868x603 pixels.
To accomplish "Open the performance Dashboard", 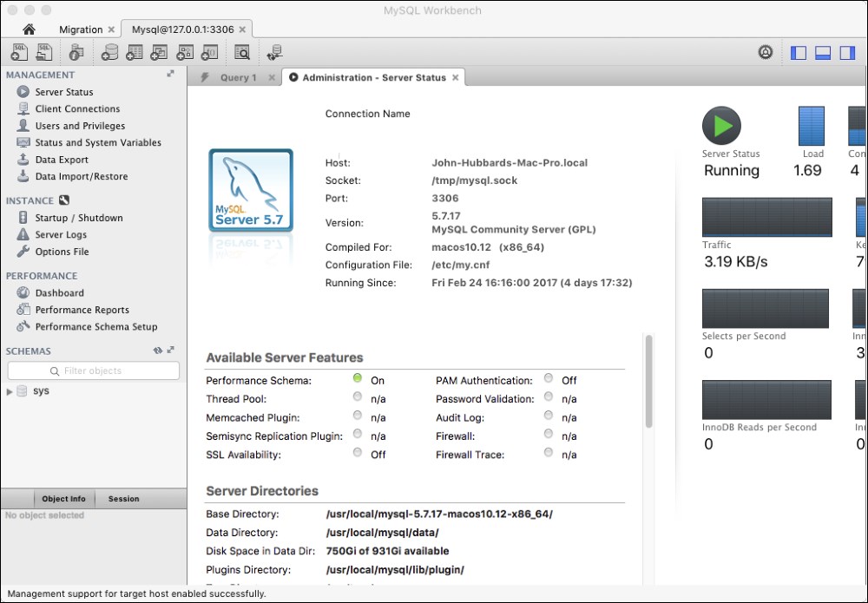I will pyautogui.click(x=60, y=293).
